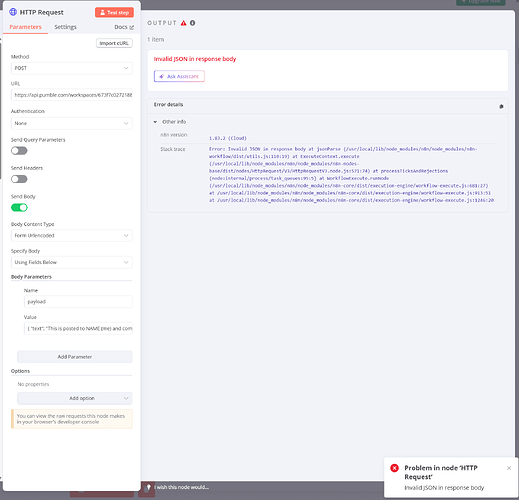Click the info circle icon beside OUTPUT

coord(193,23)
